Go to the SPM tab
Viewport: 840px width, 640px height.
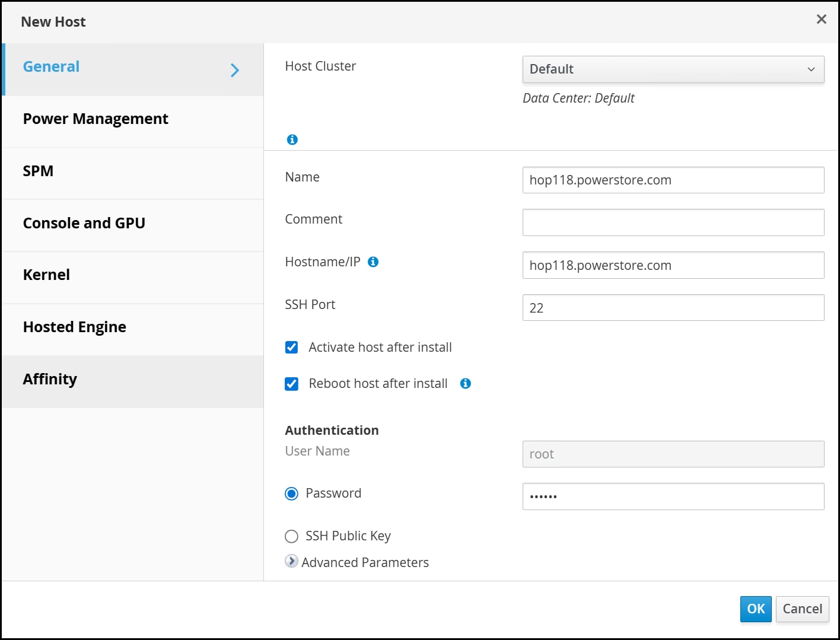[x=133, y=173]
